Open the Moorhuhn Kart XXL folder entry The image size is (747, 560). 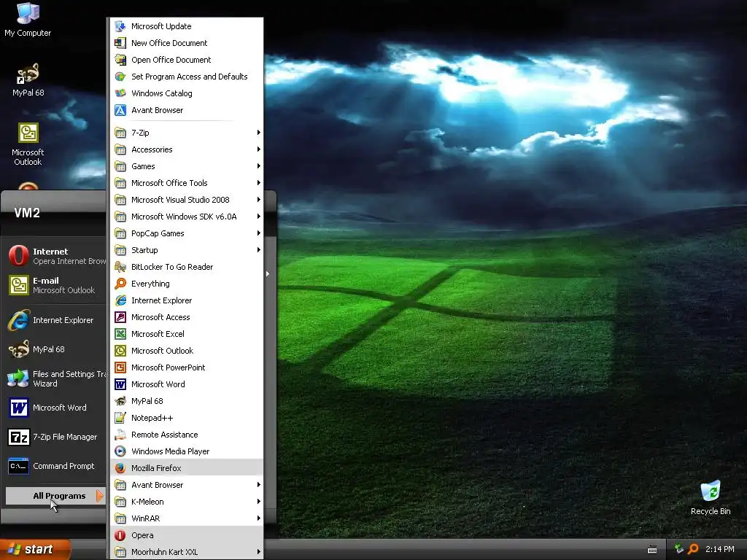[187, 552]
